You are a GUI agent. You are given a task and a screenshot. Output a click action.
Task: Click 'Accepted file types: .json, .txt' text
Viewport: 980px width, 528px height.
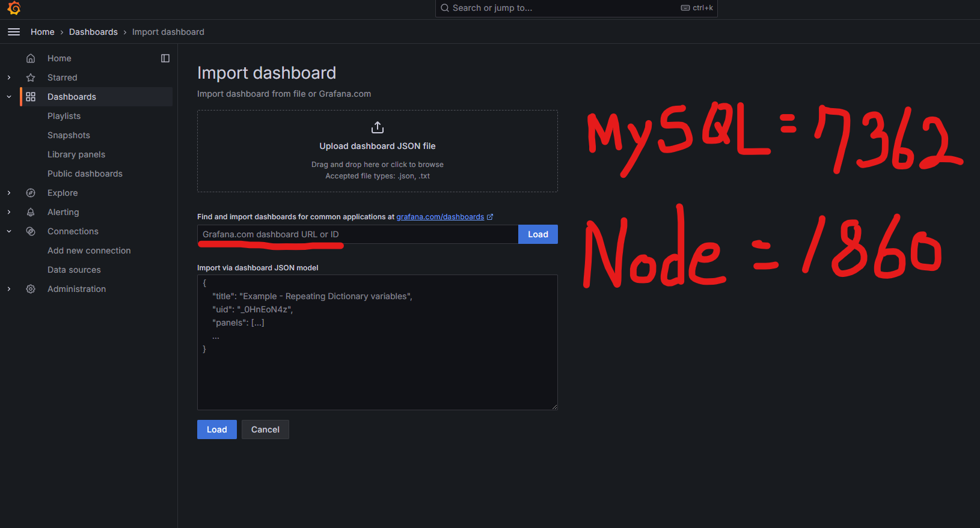(378, 176)
